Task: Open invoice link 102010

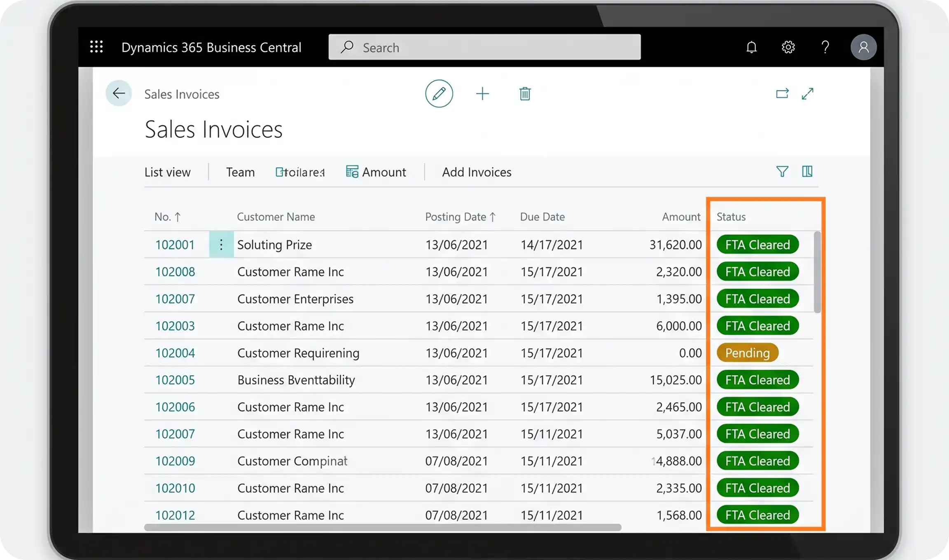Action: [175, 488]
